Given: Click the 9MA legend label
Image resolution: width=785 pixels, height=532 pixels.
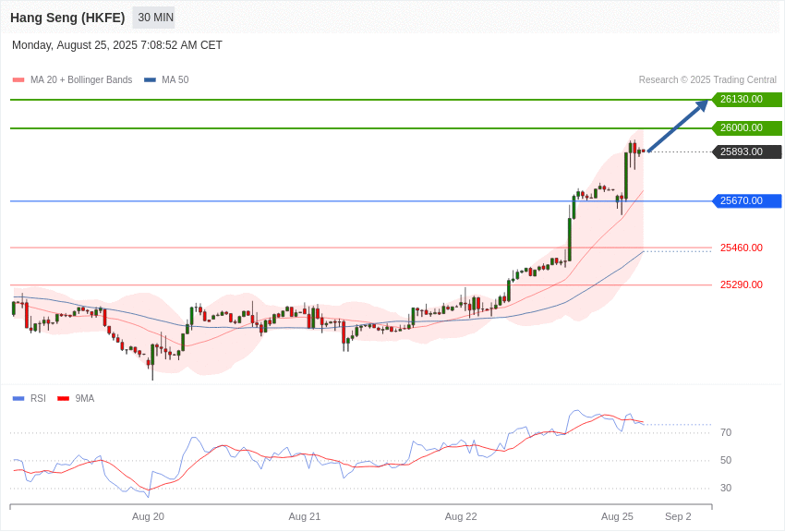Looking at the screenshot, I should pos(85,398).
